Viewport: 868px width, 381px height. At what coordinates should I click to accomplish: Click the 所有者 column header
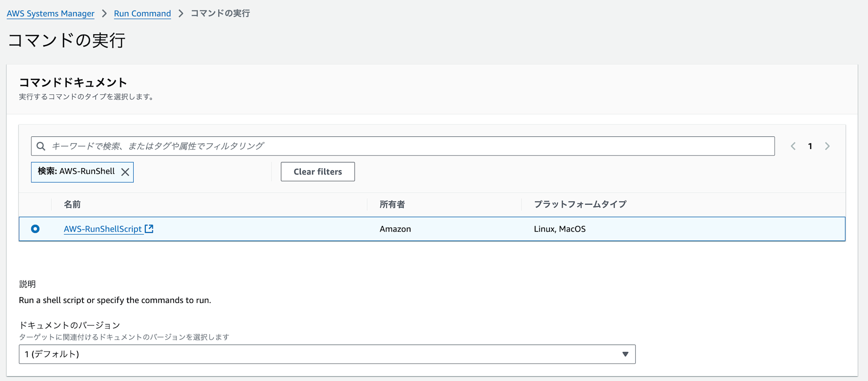(392, 204)
